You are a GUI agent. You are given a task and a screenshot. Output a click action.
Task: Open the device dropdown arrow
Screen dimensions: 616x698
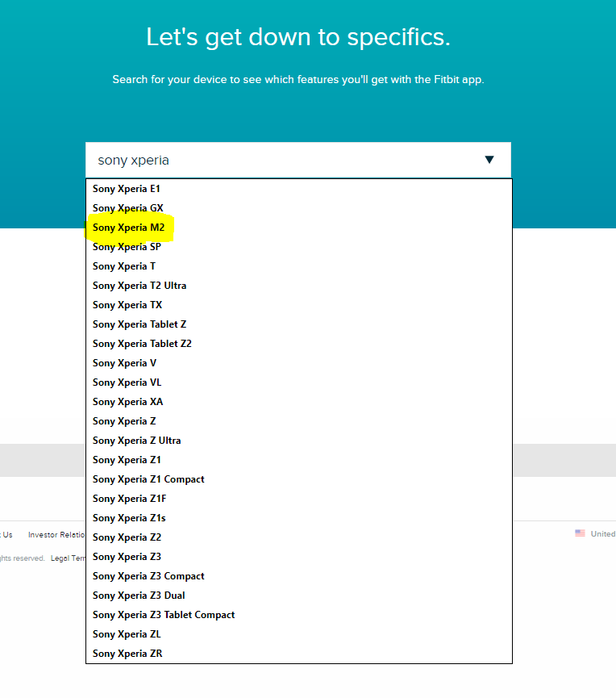(489, 160)
